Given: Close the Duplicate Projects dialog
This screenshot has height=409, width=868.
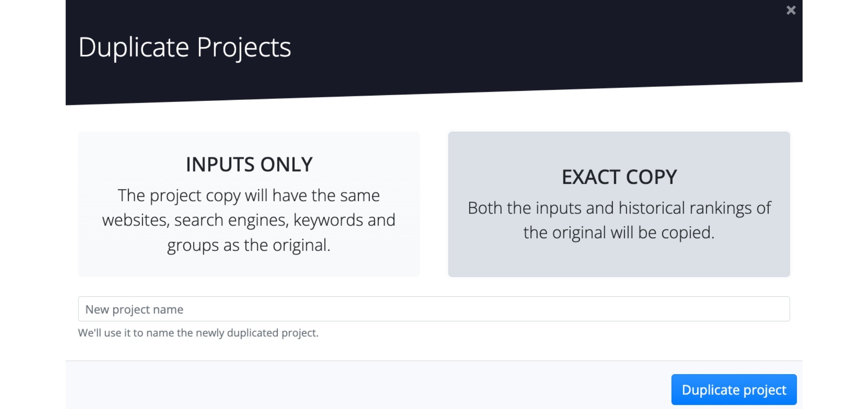Looking at the screenshot, I should [x=791, y=10].
